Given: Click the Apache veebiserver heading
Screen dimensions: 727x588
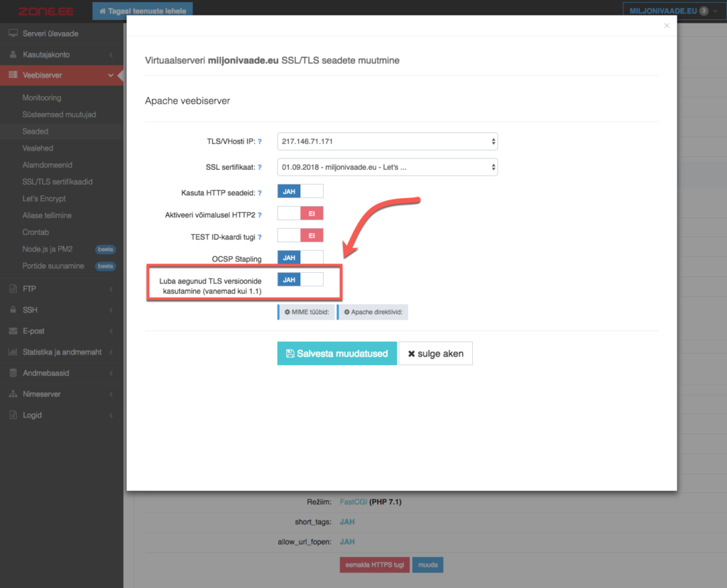Looking at the screenshot, I should click(x=187, y=101).
